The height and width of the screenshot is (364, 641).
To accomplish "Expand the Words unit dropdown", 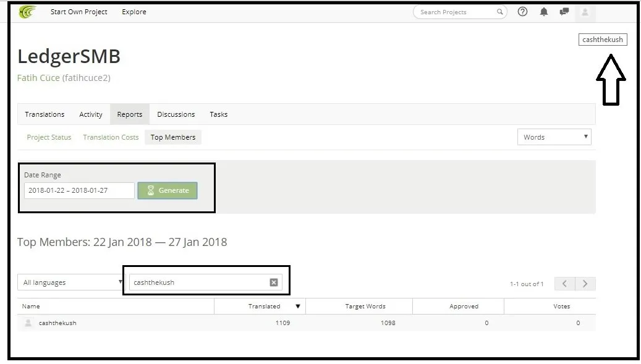I will 554,137.
